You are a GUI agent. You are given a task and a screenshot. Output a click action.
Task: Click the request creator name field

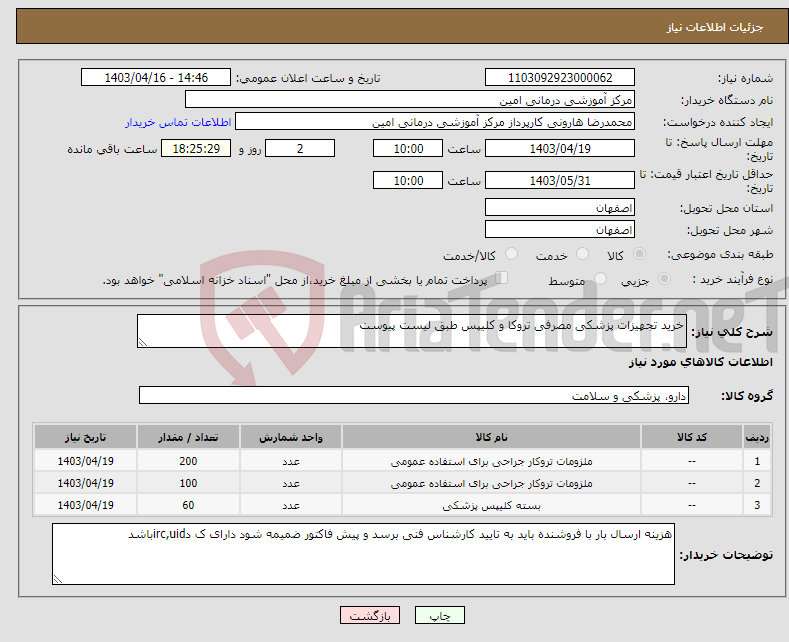coord(435,122)
